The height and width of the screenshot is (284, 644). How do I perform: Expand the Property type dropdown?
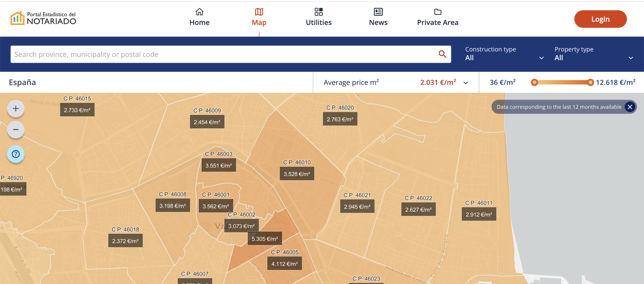(594, 54)
